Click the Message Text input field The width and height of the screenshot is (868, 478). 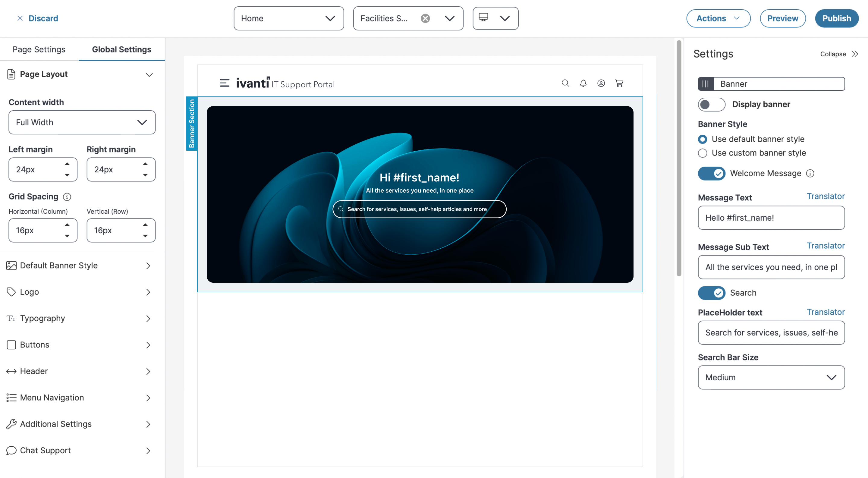[x=771, y=218]
